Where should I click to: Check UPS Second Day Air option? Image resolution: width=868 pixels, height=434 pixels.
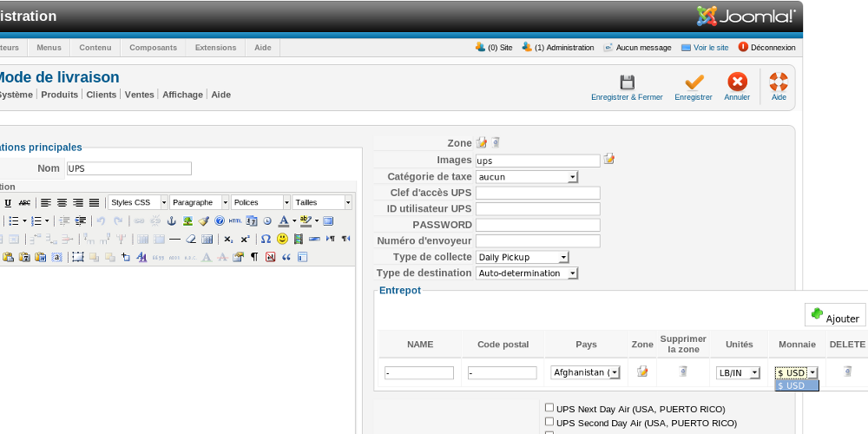[549, 422]
